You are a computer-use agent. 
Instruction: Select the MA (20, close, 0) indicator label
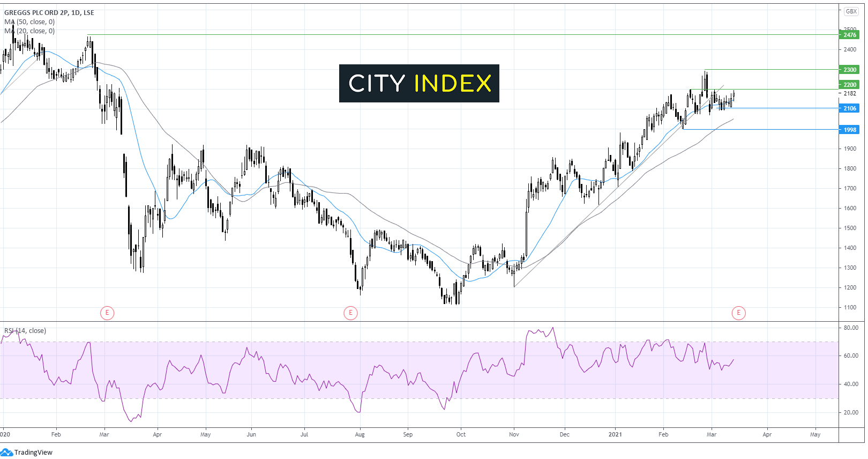click(x=30, y=31)
